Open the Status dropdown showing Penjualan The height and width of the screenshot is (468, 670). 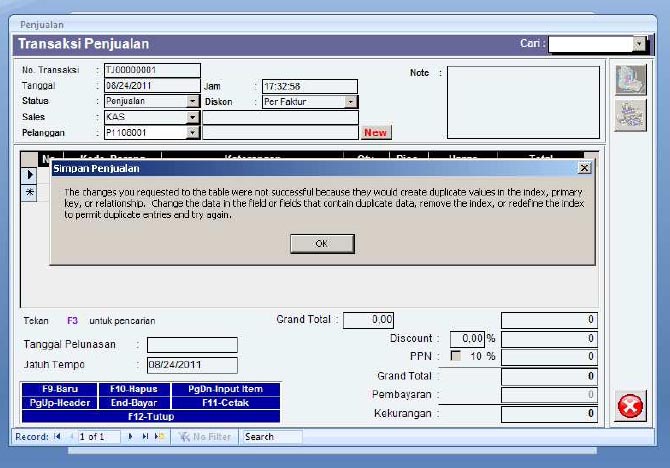click(x=193, y=101)
